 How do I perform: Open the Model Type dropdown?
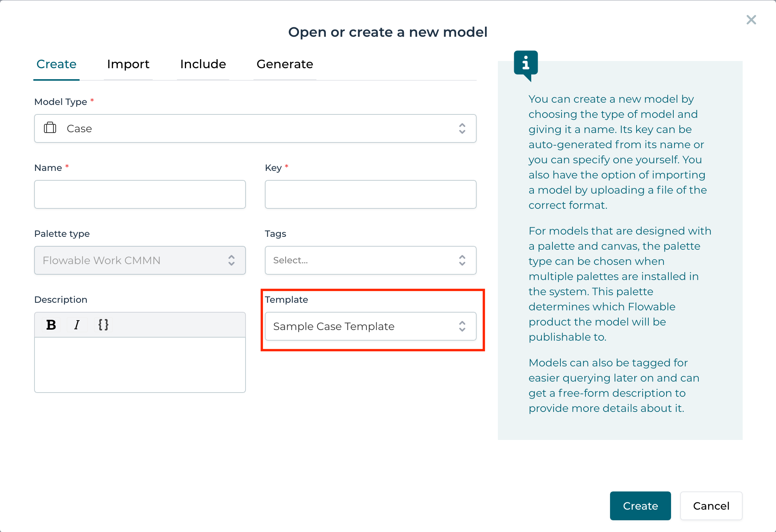tap(255, 128)
